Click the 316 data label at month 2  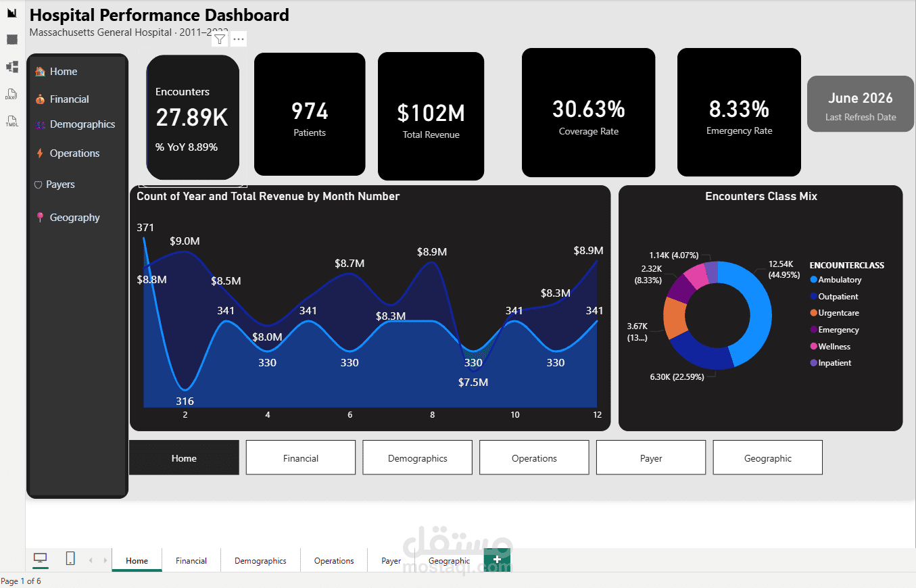[185, 401]
